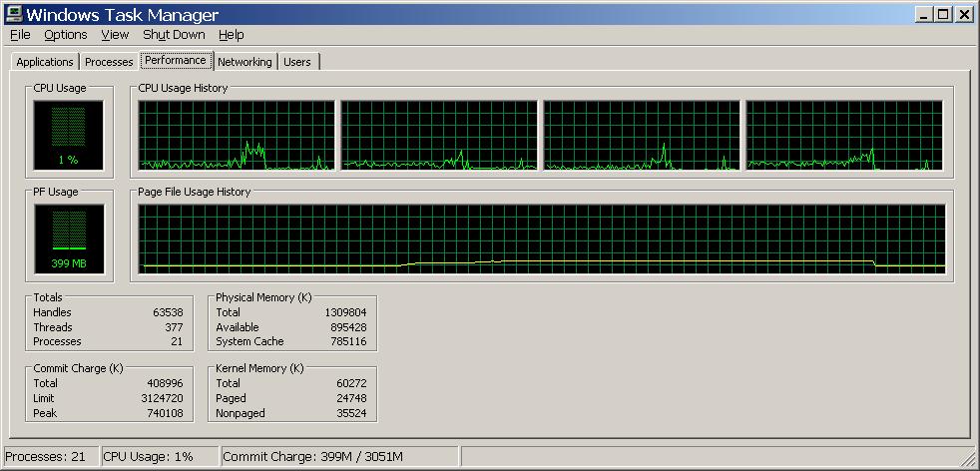Click the third CPU usage history graph
980x471 pixels.
point(642,135)
